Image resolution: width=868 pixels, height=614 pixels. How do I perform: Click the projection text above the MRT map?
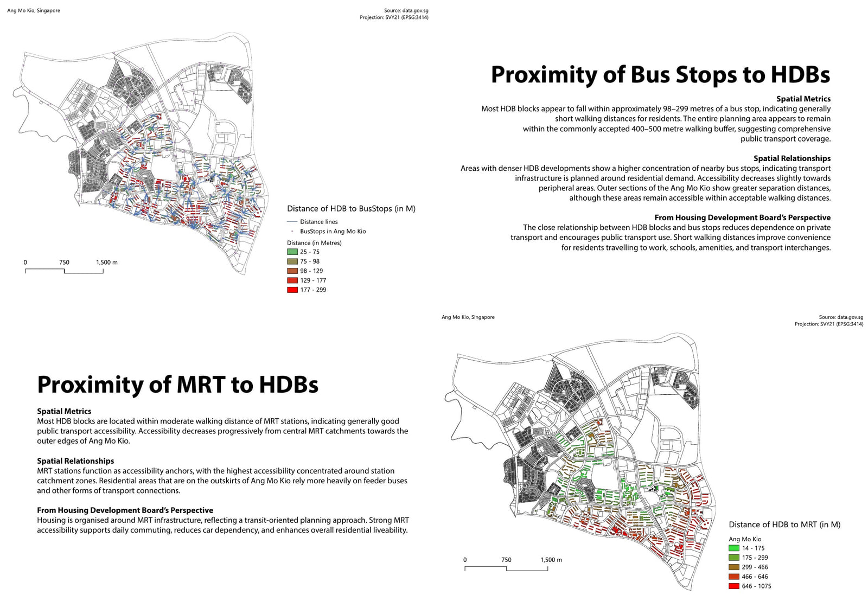coord(829,324)
